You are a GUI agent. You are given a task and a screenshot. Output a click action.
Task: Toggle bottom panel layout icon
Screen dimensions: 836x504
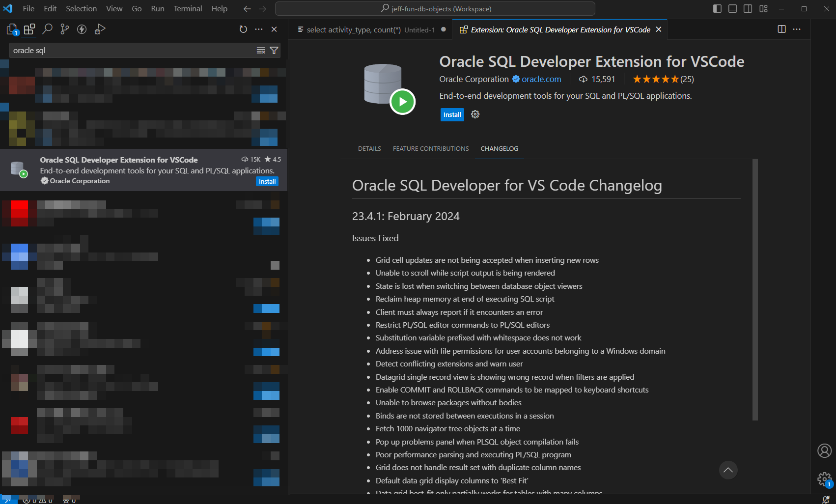pyautogui.click(x=732, y=9)
